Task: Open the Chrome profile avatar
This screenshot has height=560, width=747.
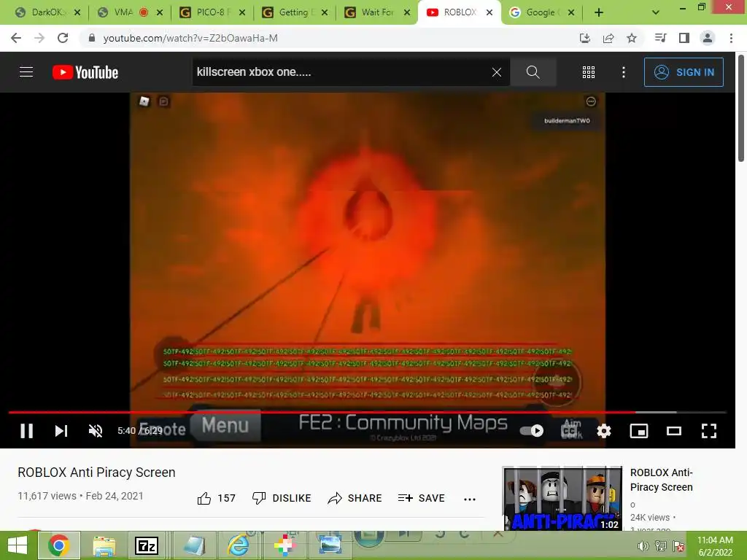Action: pos(708,38)
